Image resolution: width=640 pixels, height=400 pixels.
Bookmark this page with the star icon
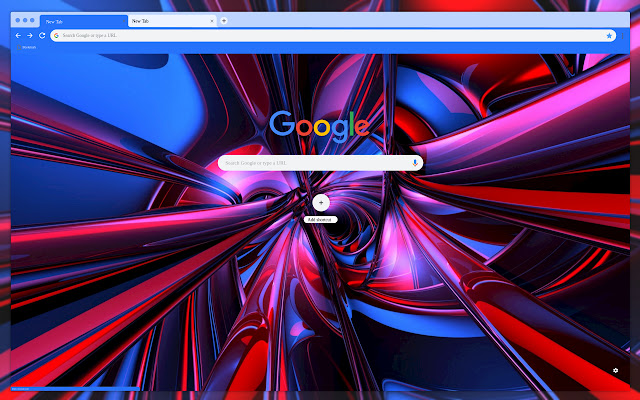(609, 36)
